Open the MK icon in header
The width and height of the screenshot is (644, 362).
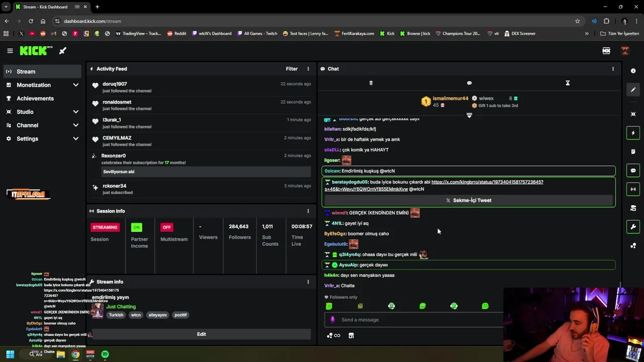coord(606,51)
